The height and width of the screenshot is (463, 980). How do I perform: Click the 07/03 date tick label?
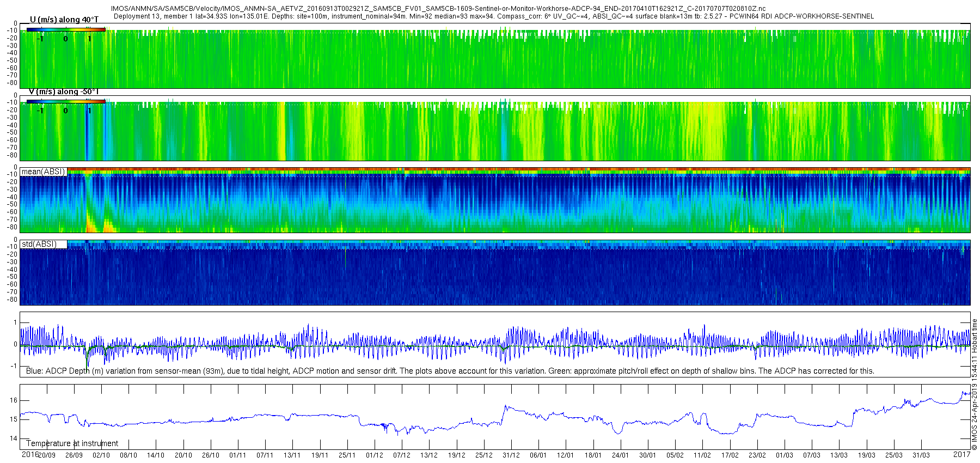click(811, 455)
